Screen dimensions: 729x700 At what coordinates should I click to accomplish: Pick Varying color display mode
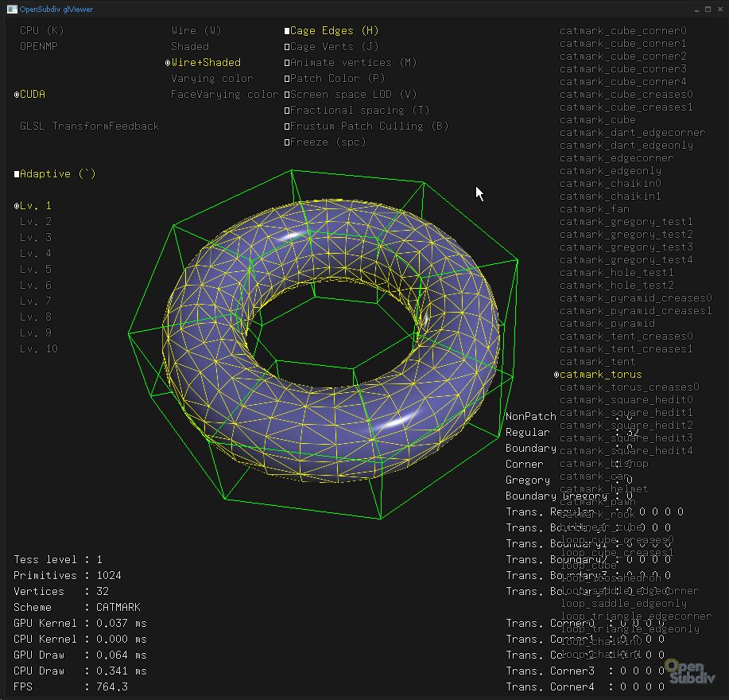[212, 78]
